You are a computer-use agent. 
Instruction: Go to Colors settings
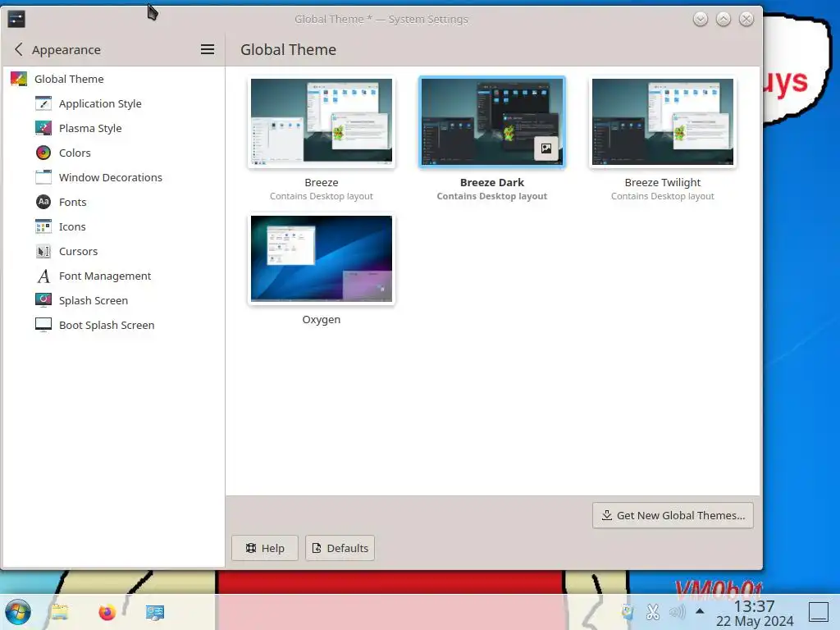pyautogui.click(x=75, y=153)
